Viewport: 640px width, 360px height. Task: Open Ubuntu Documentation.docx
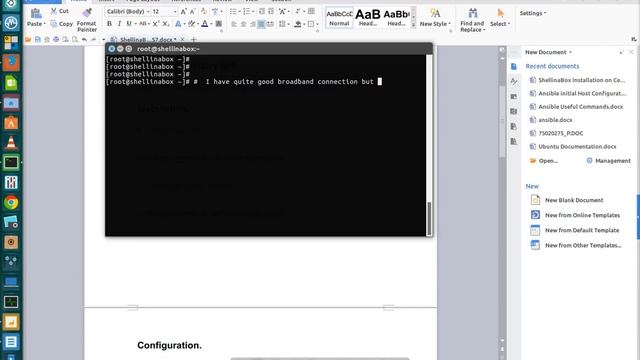tap(573, 147)
